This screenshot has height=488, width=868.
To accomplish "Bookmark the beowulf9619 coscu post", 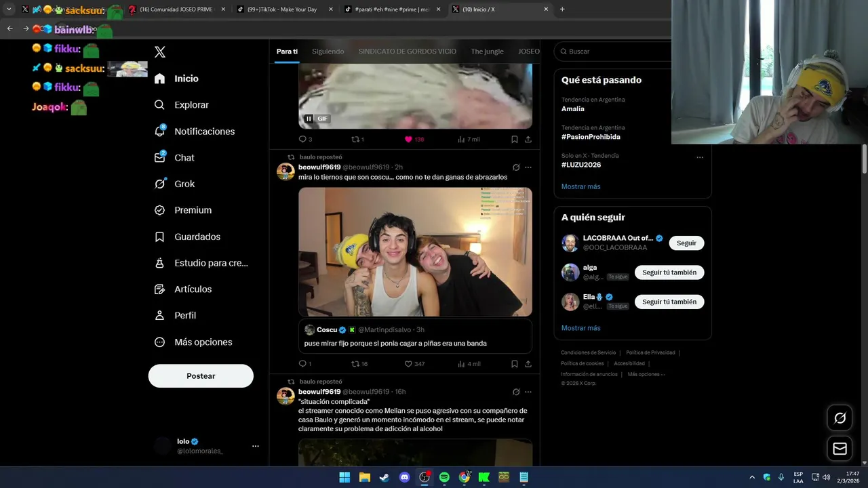I will [x=515, y=364].
